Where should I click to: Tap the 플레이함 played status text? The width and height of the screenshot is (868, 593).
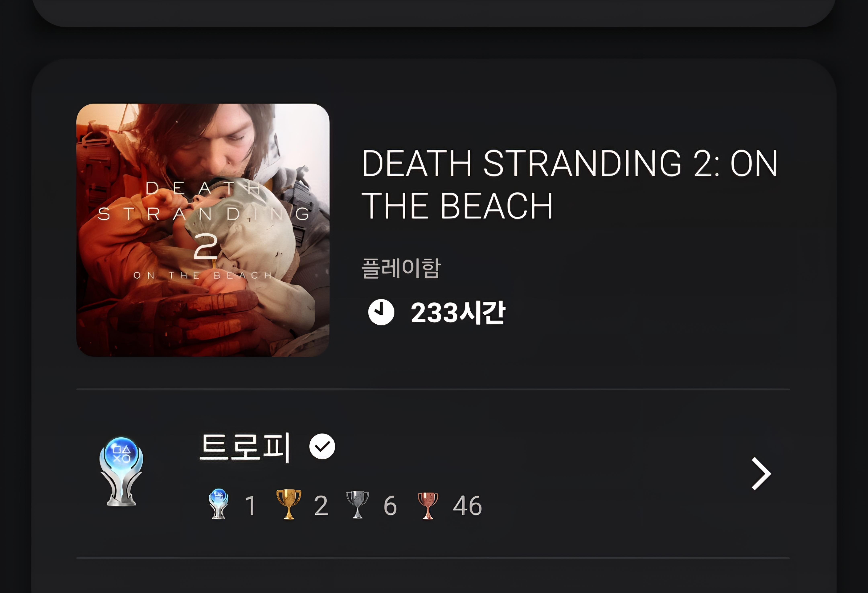coord(401,268)
